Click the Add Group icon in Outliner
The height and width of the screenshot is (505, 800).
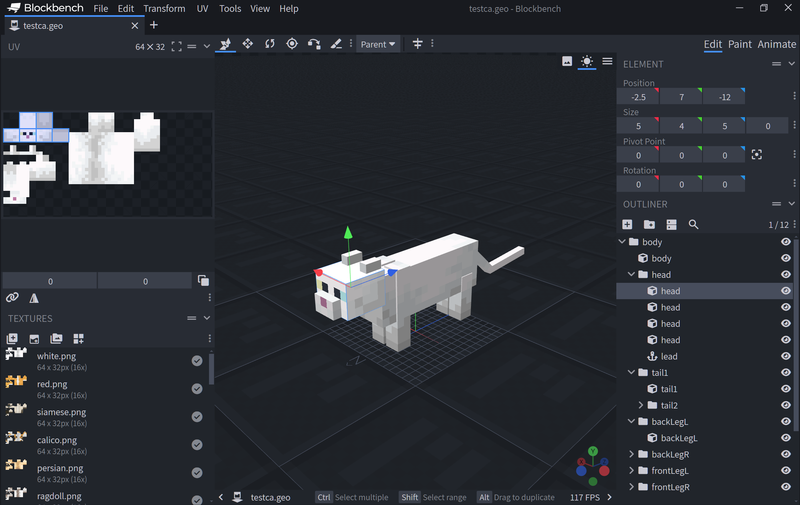tap(649, 224)
